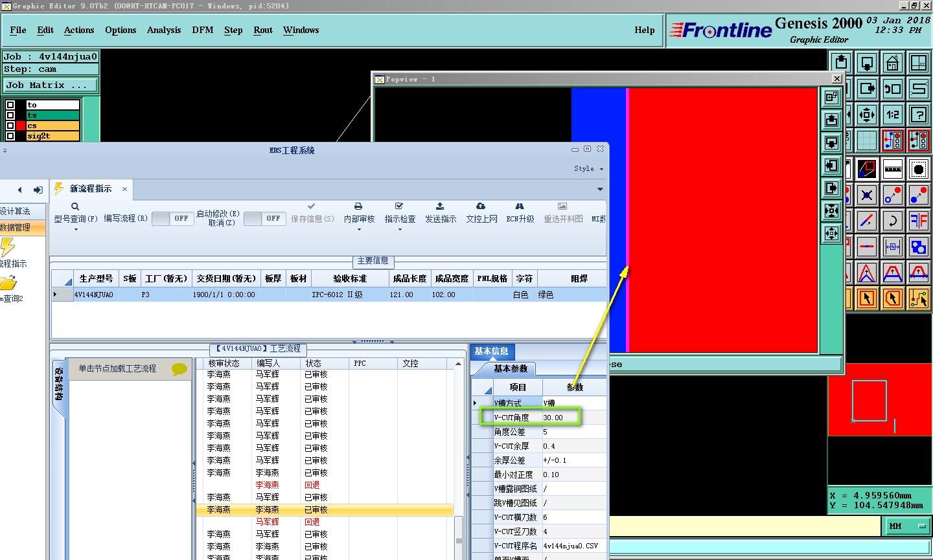Click the process list vertical scrollbar

click(459, 460)
